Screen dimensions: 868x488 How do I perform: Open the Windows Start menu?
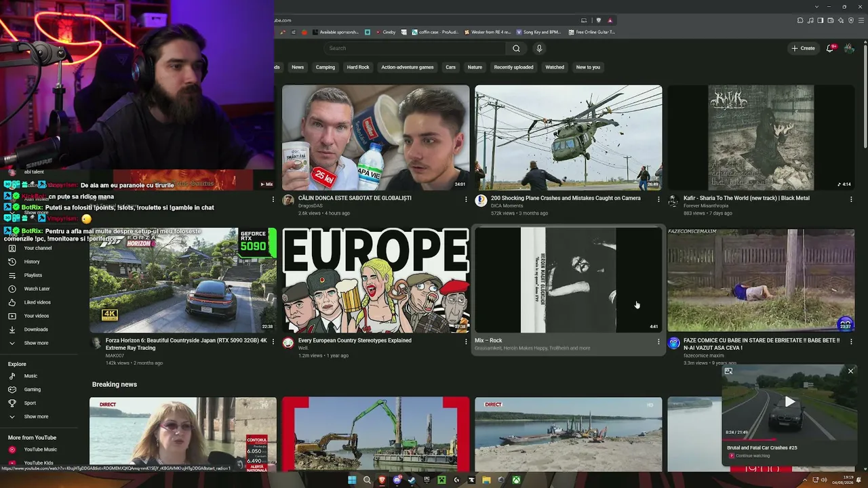352,481
